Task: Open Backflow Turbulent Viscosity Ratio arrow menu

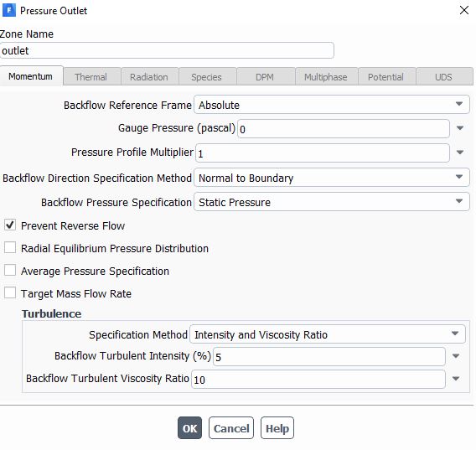Action: click(455, 379)
